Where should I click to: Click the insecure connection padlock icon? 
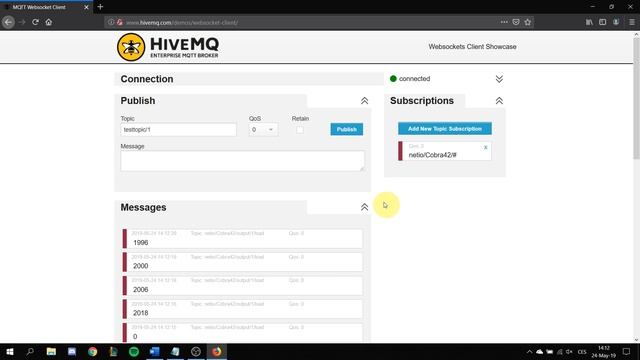[120, 22]
